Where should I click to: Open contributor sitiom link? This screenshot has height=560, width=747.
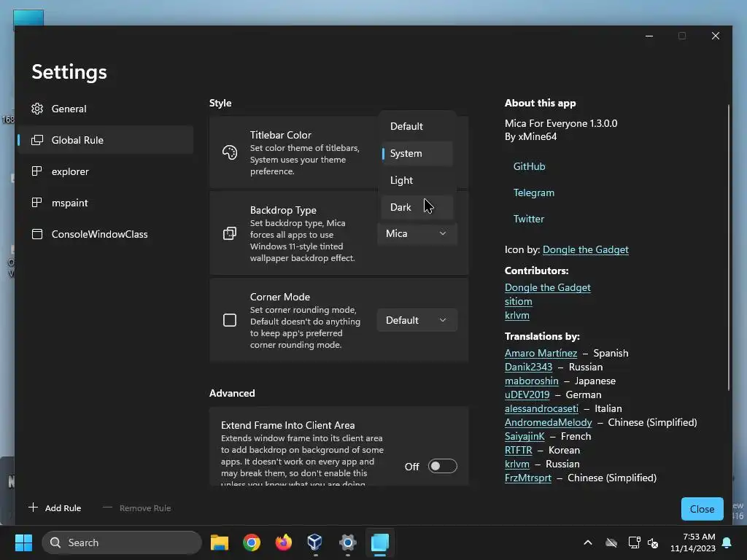(x=519, y=301)
